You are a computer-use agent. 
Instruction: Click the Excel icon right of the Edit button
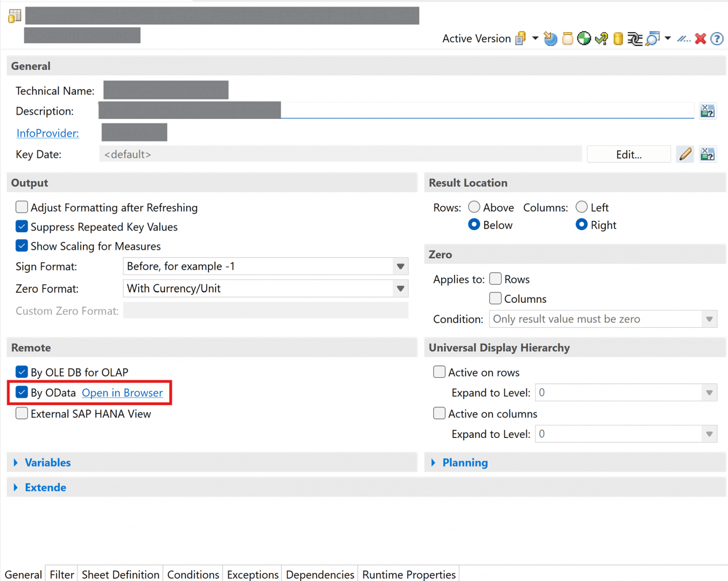point(708,154)
